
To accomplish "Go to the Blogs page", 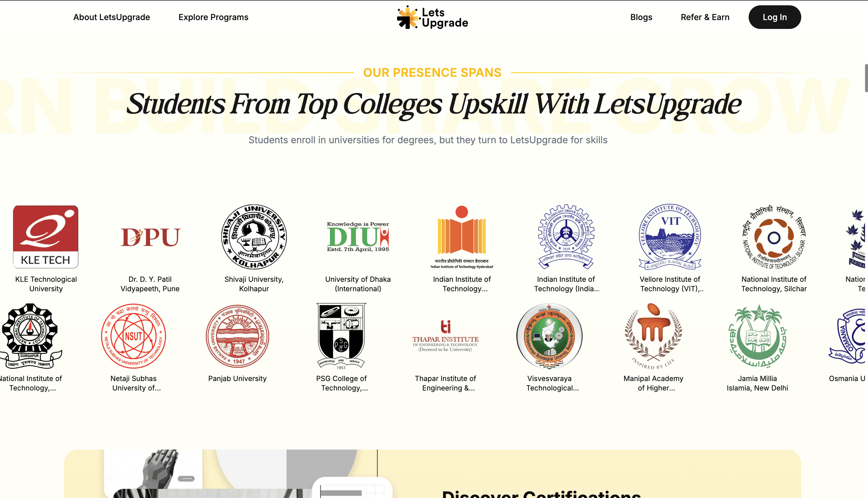I will tap(641, 17).
